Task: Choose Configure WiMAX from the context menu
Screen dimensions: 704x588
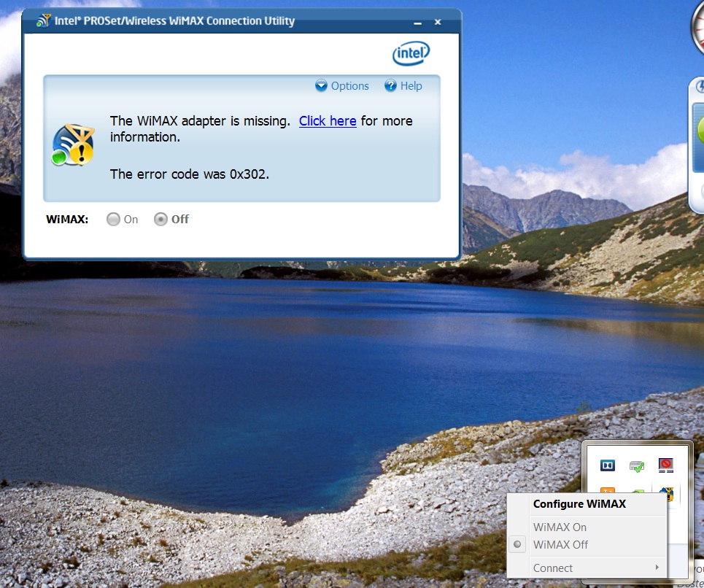Action: tap(579, 503)
